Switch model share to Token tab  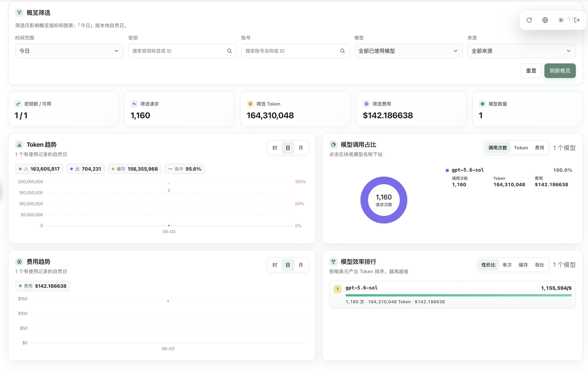coord(521,148)
